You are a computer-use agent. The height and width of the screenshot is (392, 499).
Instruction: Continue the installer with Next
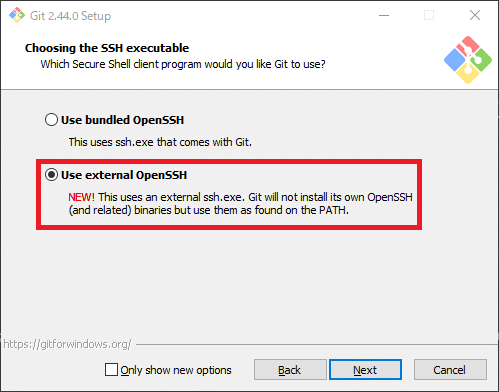click(x=365, y=370)
